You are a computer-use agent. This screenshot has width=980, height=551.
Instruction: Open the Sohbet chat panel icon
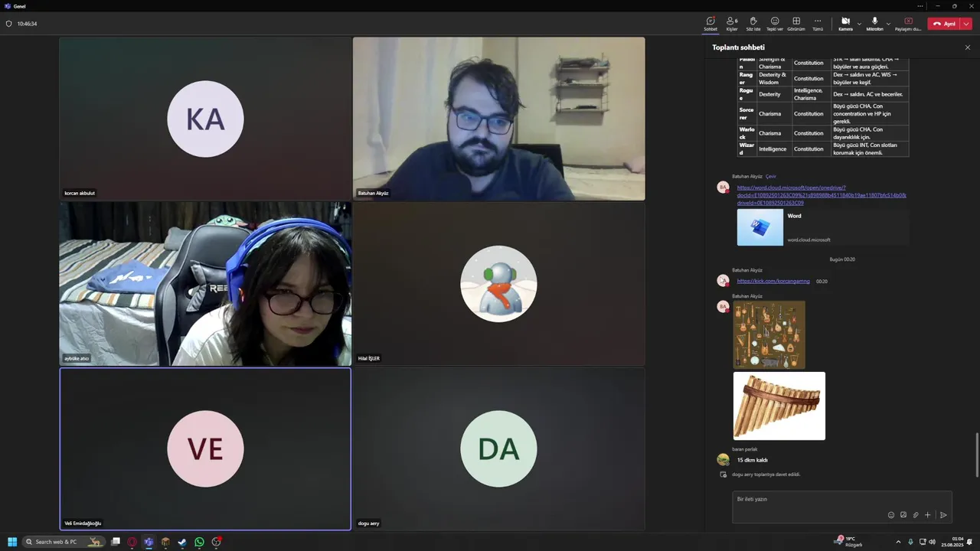(710, 24)
